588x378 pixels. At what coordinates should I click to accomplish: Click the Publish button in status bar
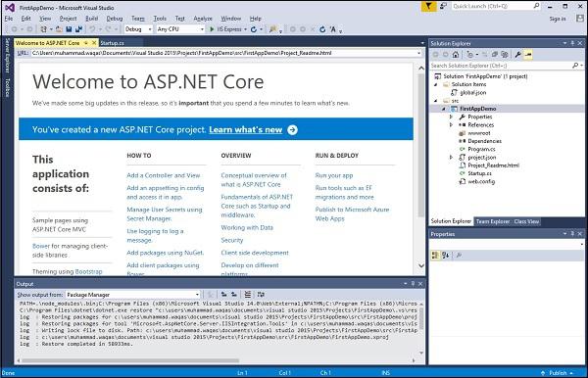tap(558, 373)
